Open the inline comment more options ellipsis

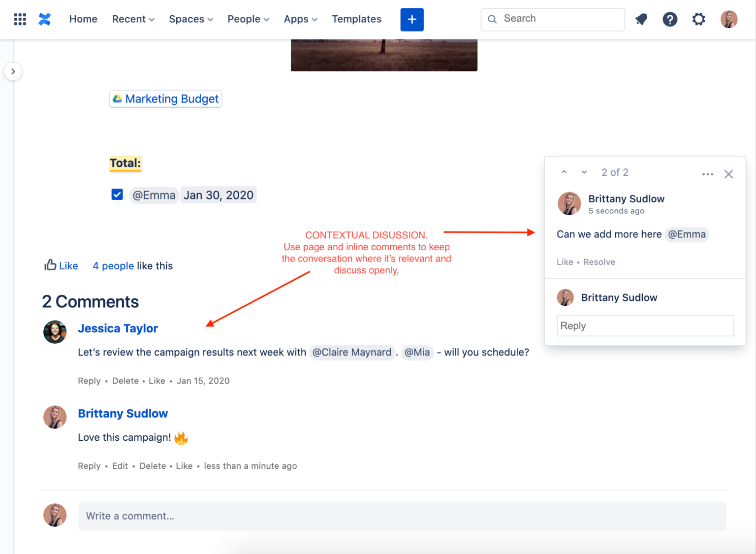click(708, 174)
